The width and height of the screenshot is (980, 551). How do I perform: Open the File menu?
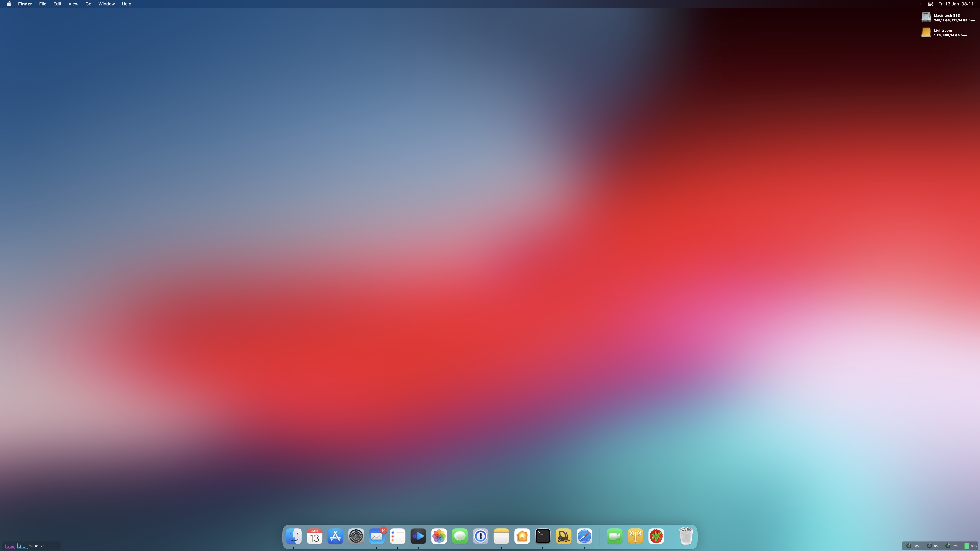click(43, 4)
